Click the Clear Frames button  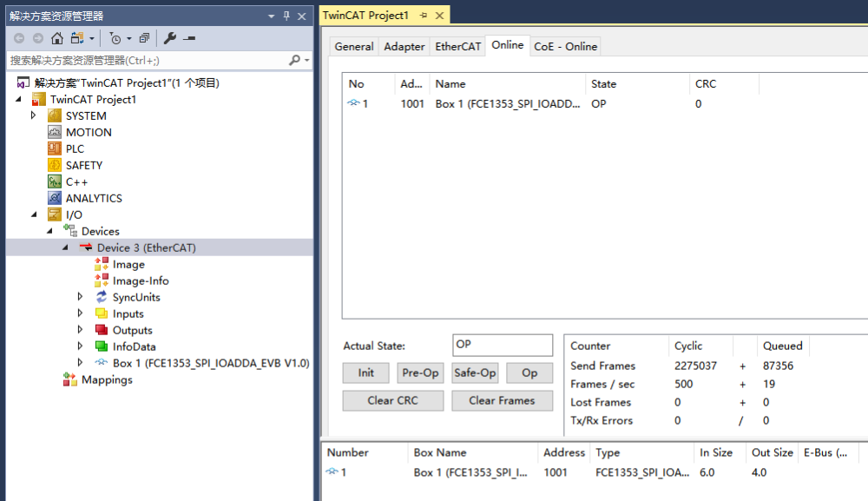(502, 400)
